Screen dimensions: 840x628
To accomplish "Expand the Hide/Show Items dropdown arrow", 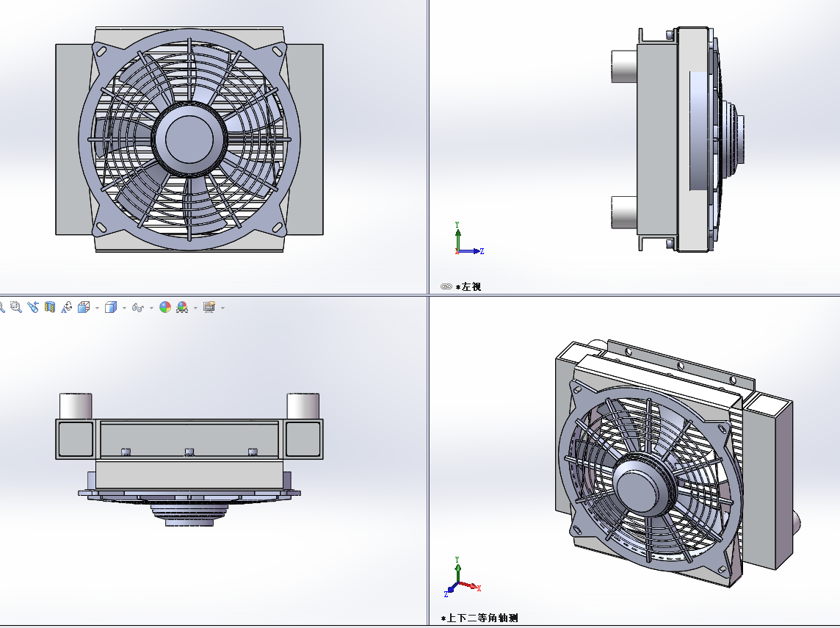I will coord(151,308).
